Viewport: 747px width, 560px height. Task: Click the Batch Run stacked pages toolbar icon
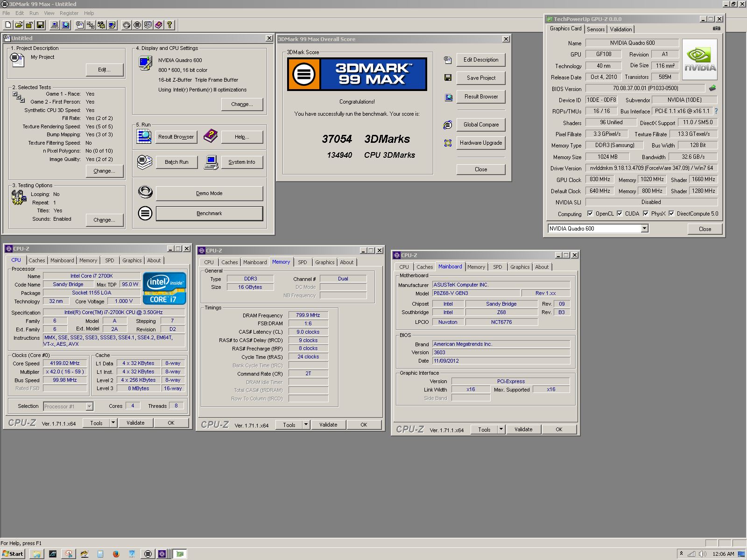pyautogui.click(x=148, y=25)
